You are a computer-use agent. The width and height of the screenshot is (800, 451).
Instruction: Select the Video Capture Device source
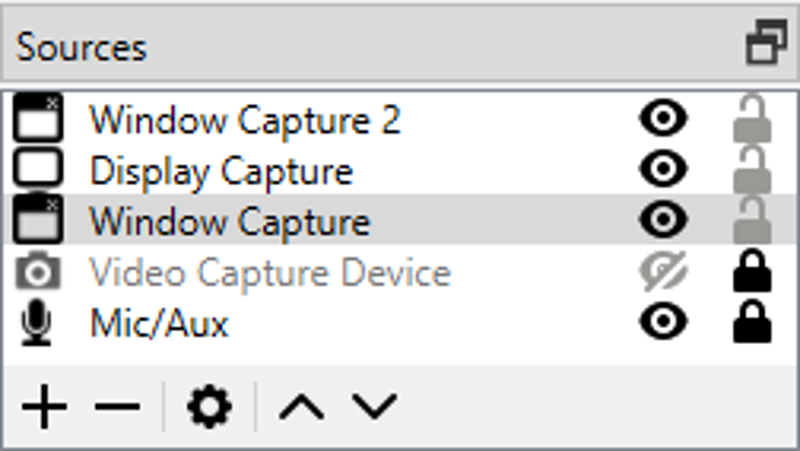tap(400, 271)
